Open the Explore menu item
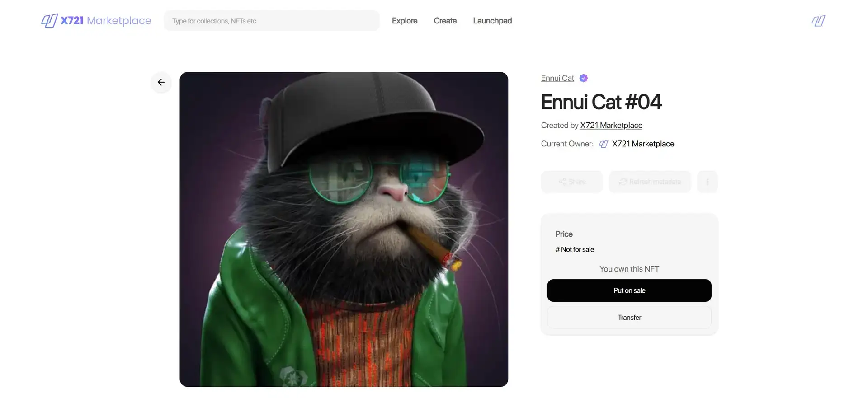The width and height of the screenshot is (868, 398). click(405, 21)
